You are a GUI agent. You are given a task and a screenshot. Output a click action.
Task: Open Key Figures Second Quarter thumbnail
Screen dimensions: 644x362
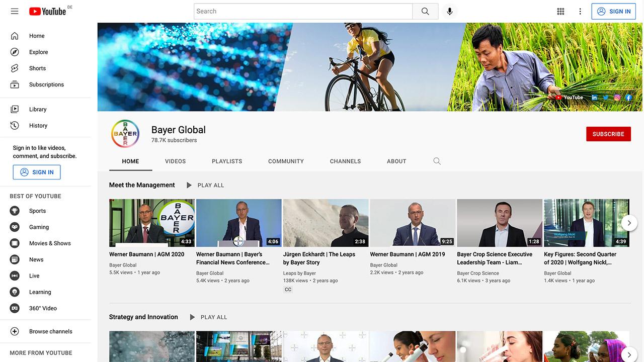587,223
